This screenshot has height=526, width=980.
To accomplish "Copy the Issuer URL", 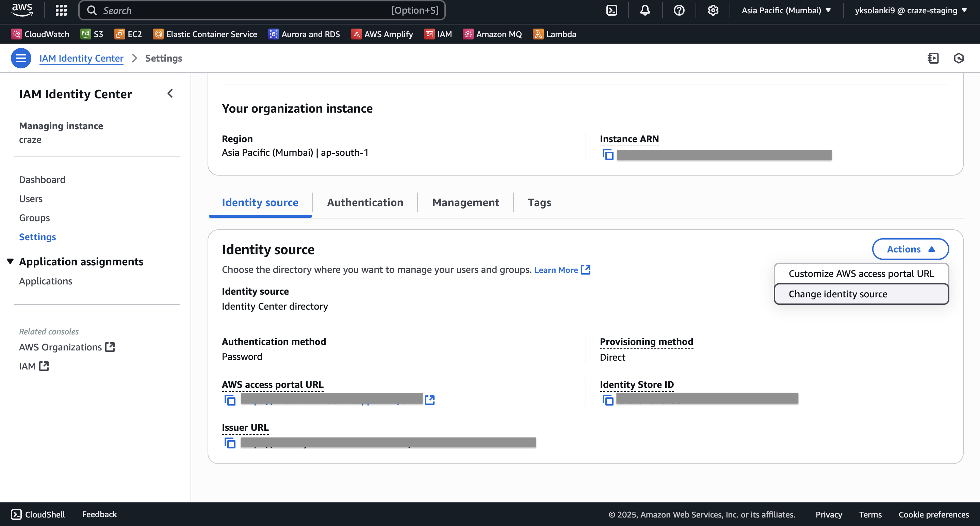I will point(230,443).
